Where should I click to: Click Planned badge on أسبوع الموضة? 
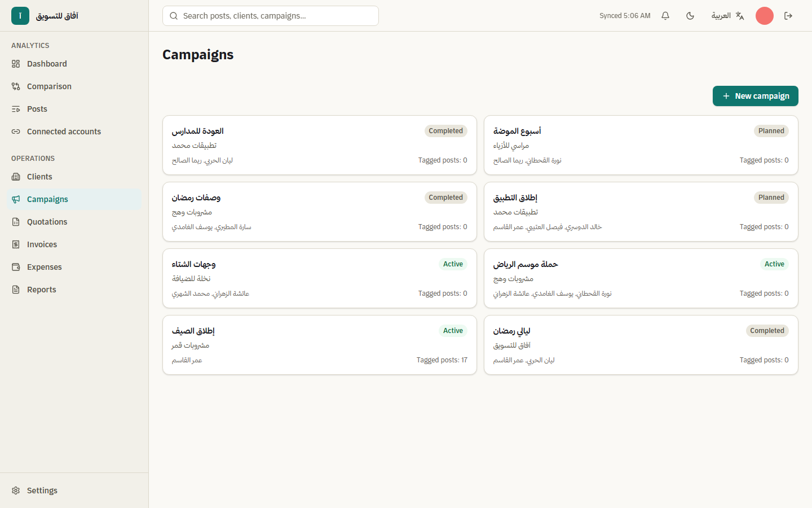(x=771, y=131)
